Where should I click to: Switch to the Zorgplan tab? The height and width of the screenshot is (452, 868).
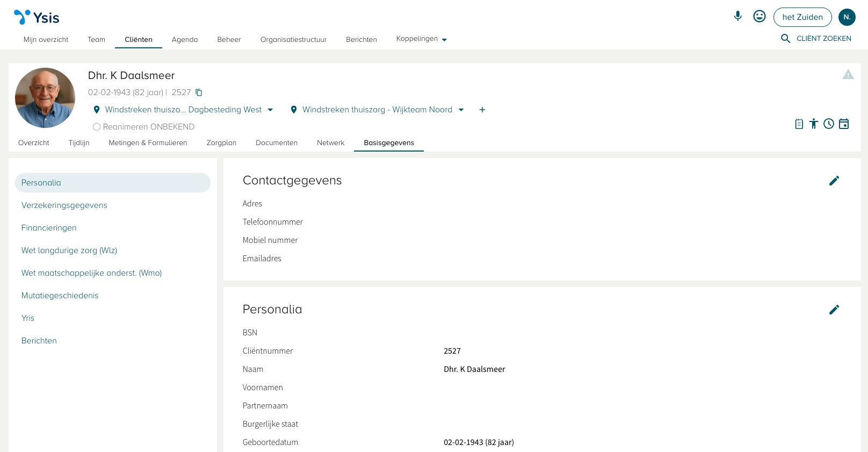tap(221, 143)
